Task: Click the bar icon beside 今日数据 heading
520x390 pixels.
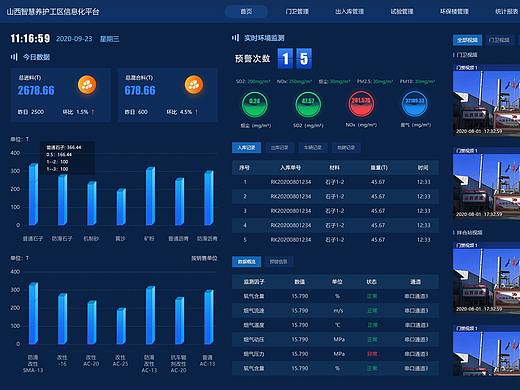Action: tap(14, 57)
